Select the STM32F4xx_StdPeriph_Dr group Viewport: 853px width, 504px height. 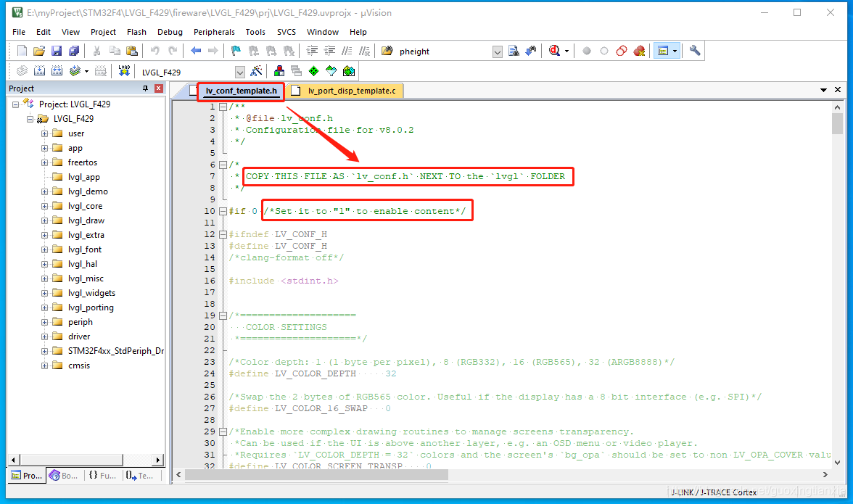116,351
